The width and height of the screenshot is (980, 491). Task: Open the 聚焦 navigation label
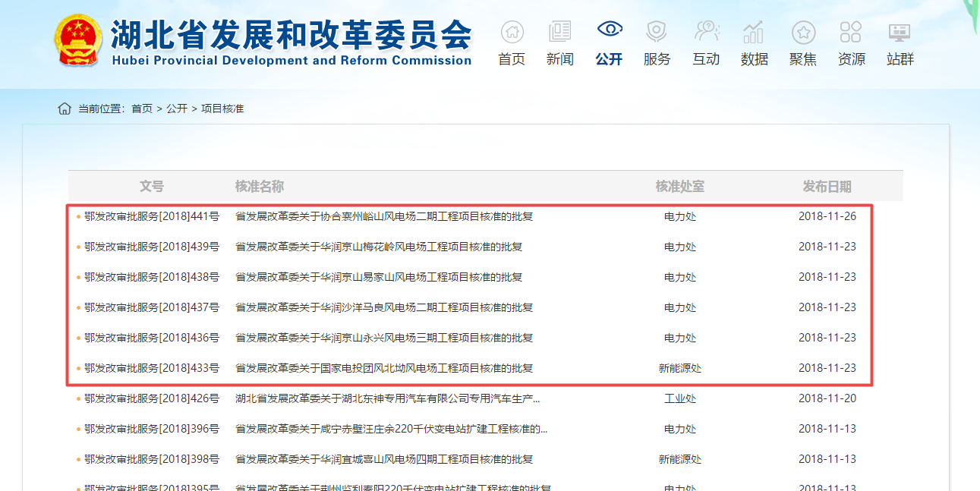(x=803, y=59)
